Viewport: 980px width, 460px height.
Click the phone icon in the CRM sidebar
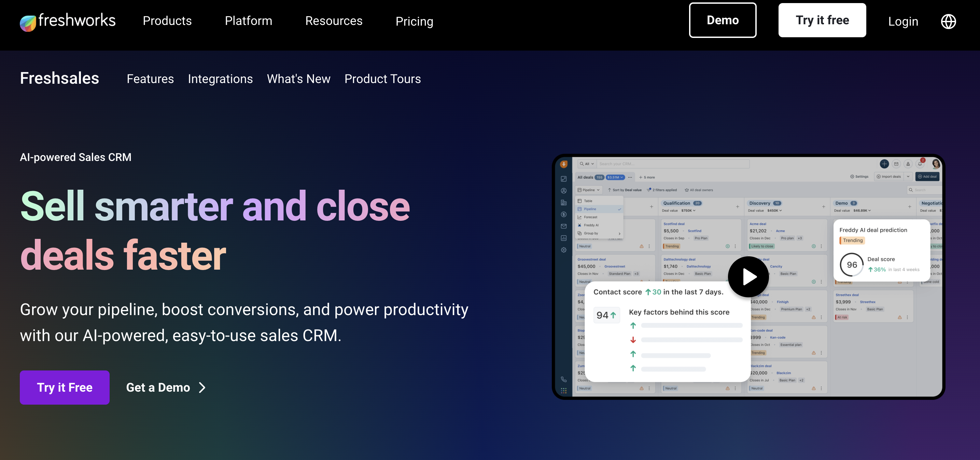click(563, 379)
